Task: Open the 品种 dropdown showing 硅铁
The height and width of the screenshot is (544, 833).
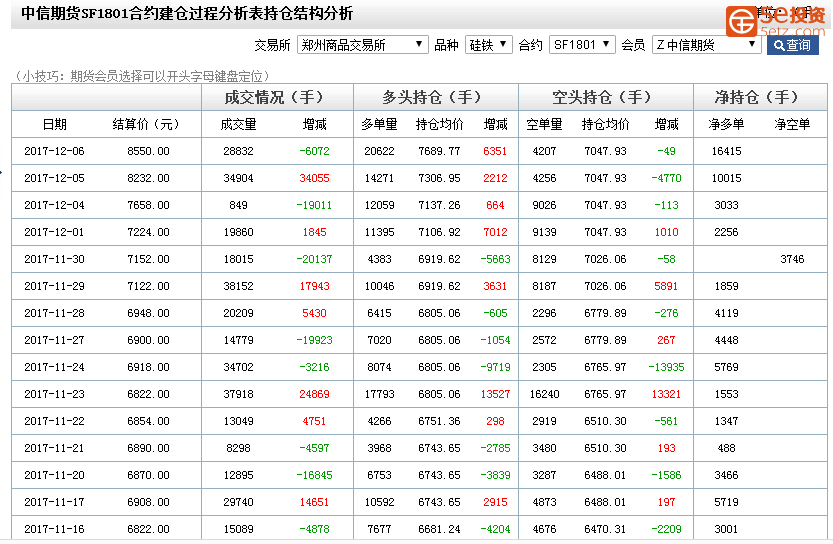Action: 489,45
